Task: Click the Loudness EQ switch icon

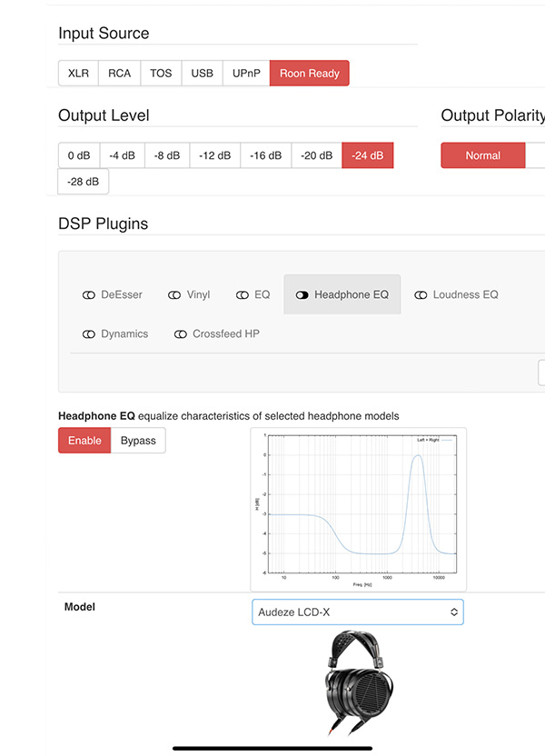Action: tap(421, 295)
